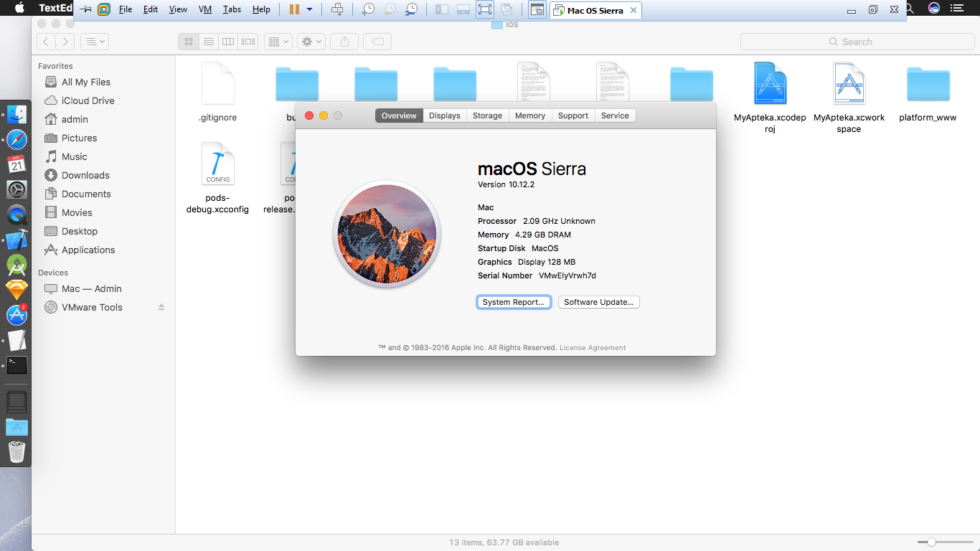This screenshot has height=551, width=980.
Task: Open the License Agreement link
Action: (593, 348)
